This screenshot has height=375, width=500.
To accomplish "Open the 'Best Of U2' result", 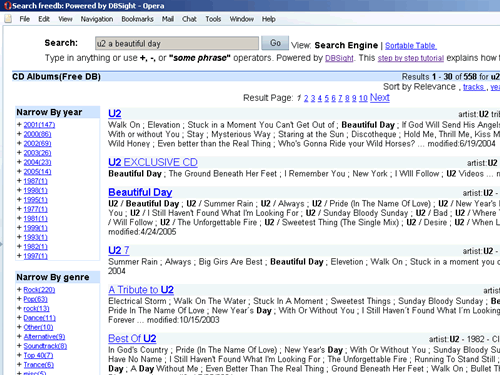I will [132, 338].
